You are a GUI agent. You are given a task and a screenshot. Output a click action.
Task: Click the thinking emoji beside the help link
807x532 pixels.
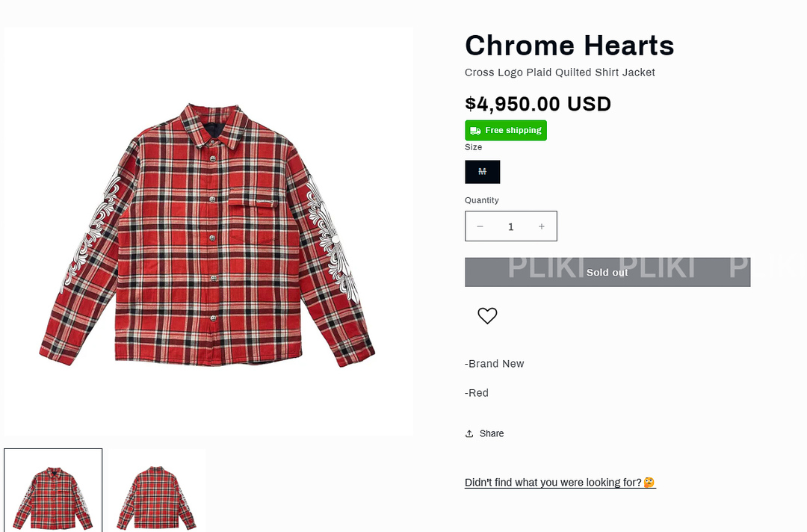click(x=649, y=482)
